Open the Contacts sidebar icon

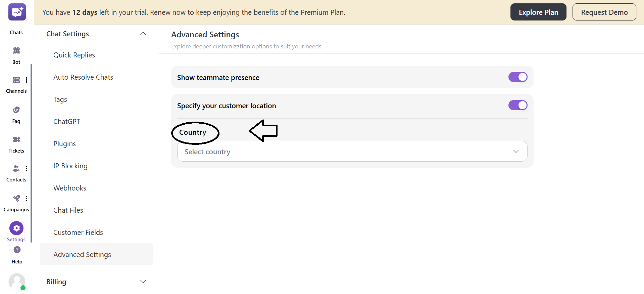(16, 169)
